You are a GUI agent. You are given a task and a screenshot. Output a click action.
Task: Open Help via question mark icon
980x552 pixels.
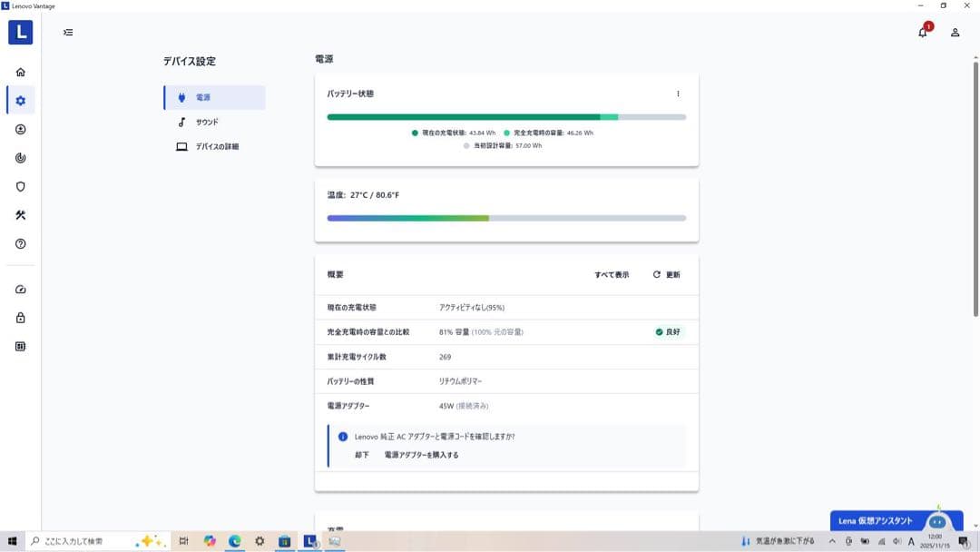pos(20,244)
